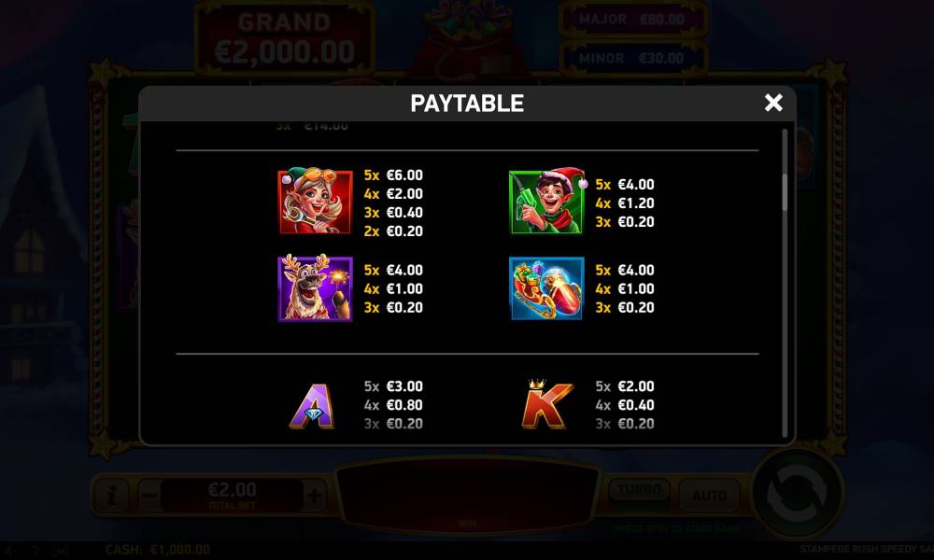Click the crowned letter K symbol
The width and height of the screenshot is (934, 560).
pos(546,405)
